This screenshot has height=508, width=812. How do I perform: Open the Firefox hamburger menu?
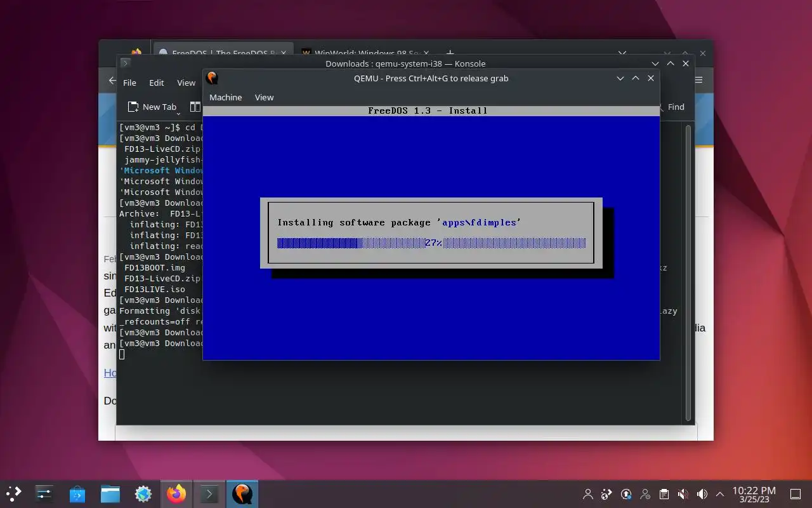coord(699,81)
